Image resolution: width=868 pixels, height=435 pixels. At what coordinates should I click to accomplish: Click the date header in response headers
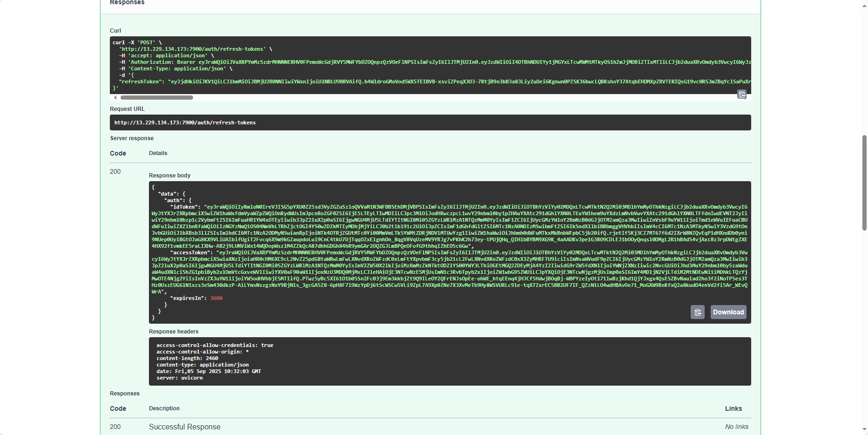click(x=209, y=371)
